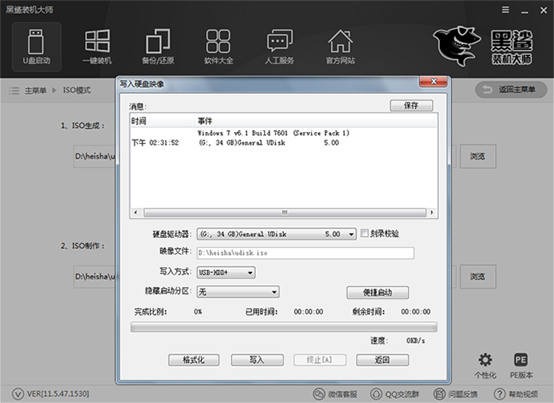Image resolution: width=554 pixels, height=403 pixels.
Task: Enable the 刻录校验 checkbox
Action: (364, 233)
